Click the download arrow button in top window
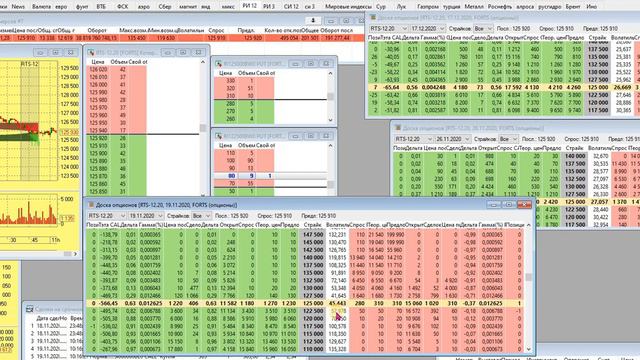The image size is (640, 360). [x=313, y=20]
